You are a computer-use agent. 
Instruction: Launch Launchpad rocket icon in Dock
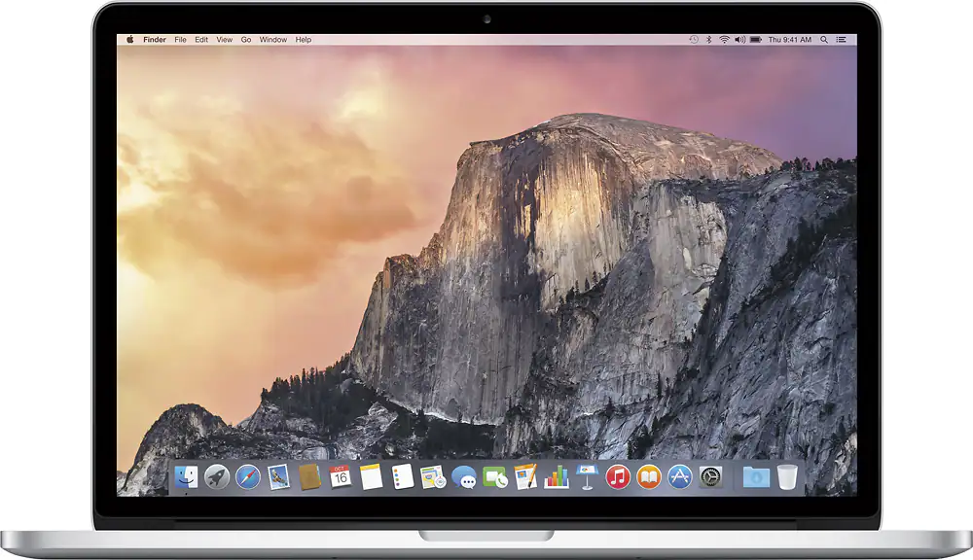(x=217, y=476)
